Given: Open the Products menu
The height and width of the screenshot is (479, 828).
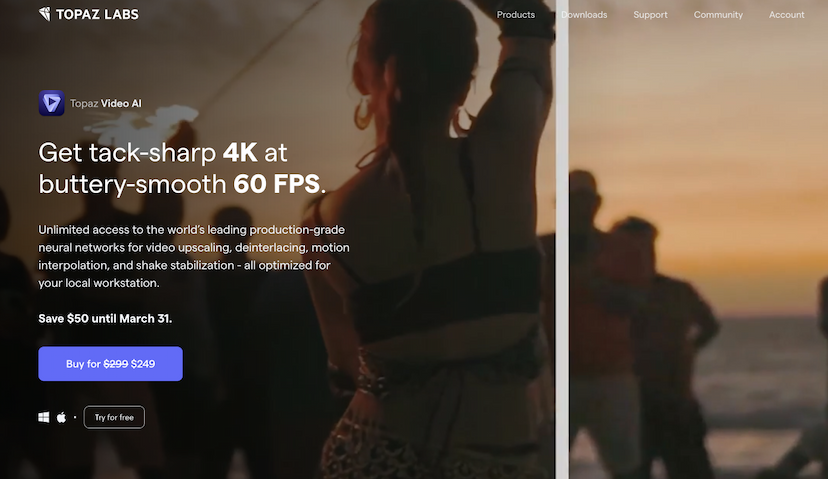Looking at the screenshot, I should point(515,15).
